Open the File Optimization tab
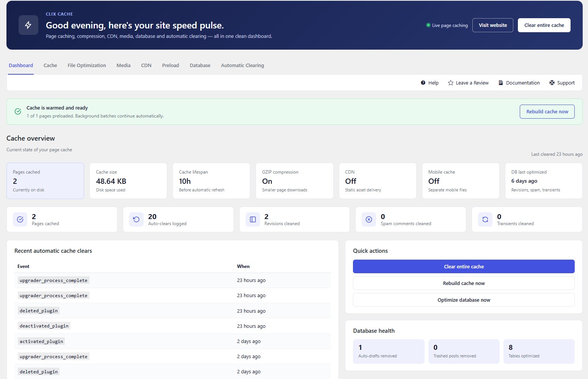This screenshot has height=379, width=588. [x=87, y=66]
